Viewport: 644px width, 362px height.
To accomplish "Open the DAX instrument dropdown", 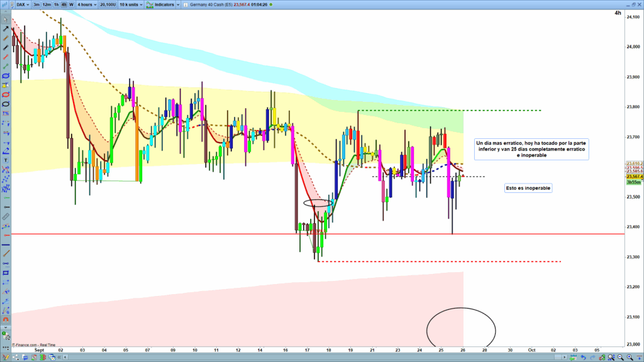I will point(23,4).
